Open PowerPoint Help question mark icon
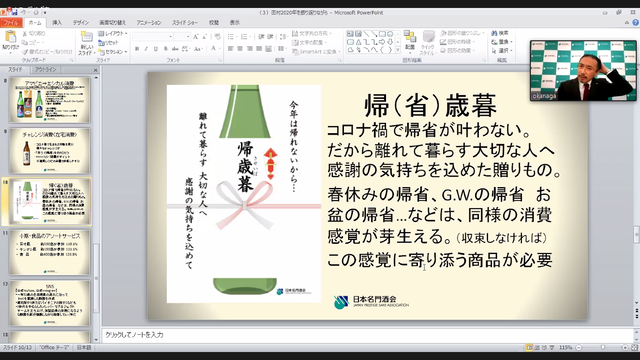Screen dimensions: 640x360 [635, 23]
